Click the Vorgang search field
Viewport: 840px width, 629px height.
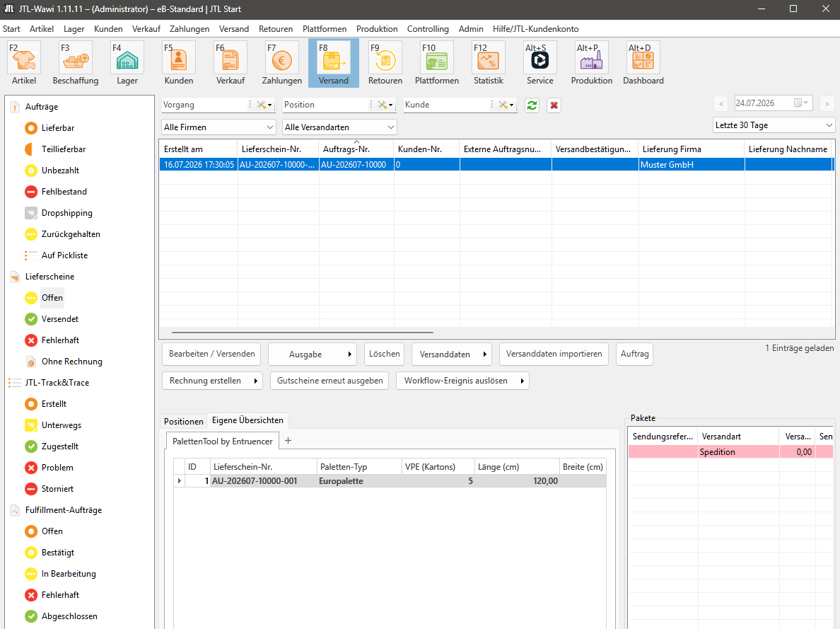(x=204, y=105)
